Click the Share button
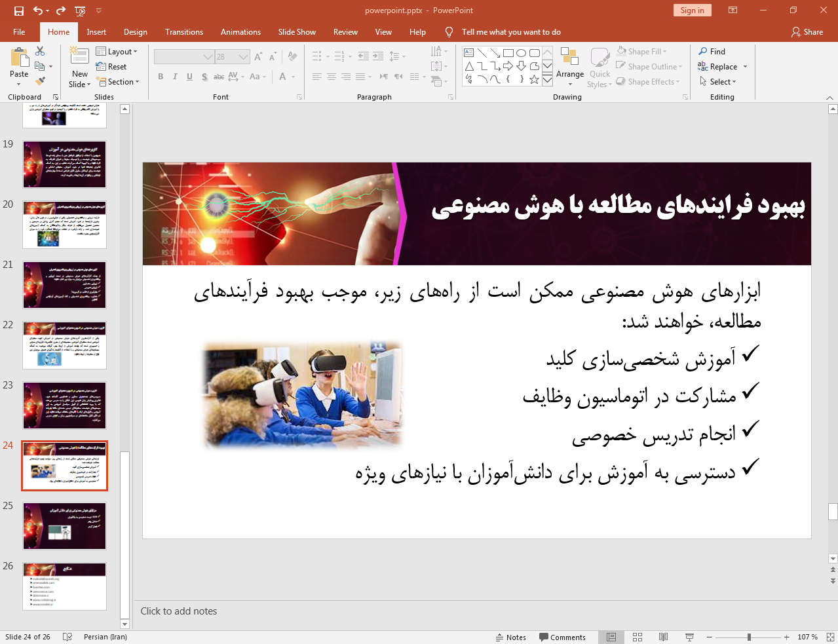Image resolution: width=838 pixels, height=644 pixels. pos(807,31)
